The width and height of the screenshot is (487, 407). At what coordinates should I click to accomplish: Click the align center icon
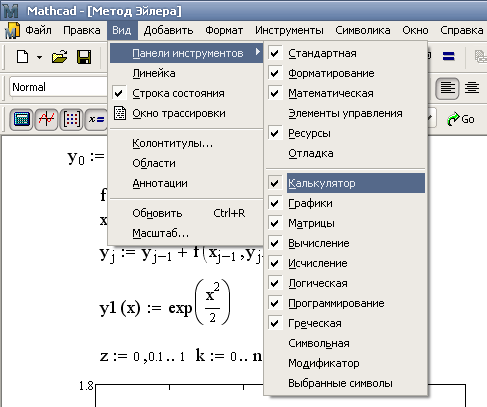(x=472, y=88)
